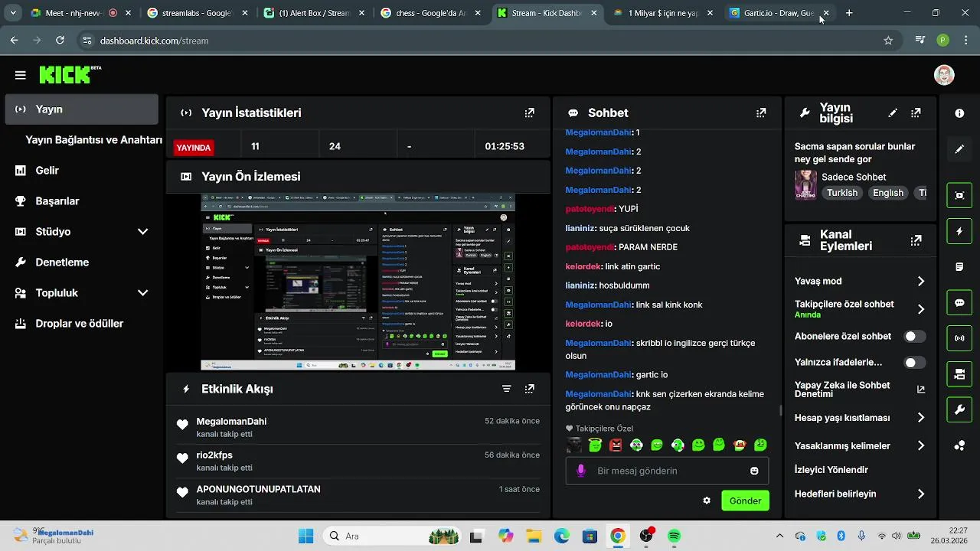
Task: Switch to the Alert Box tab
Action: (x=312, y=13)
